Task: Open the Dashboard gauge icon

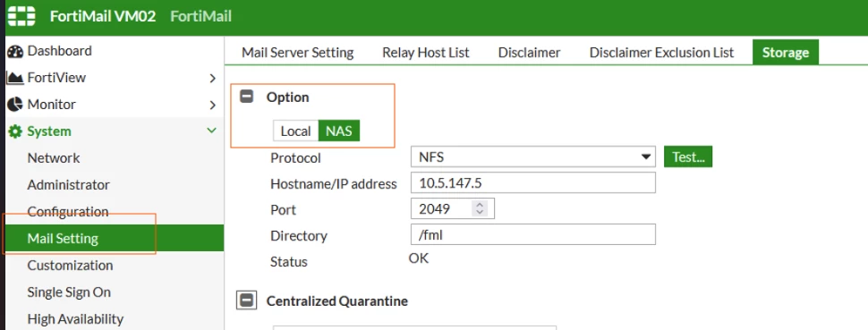Action: pyautogui.click(x=15, y=52)
